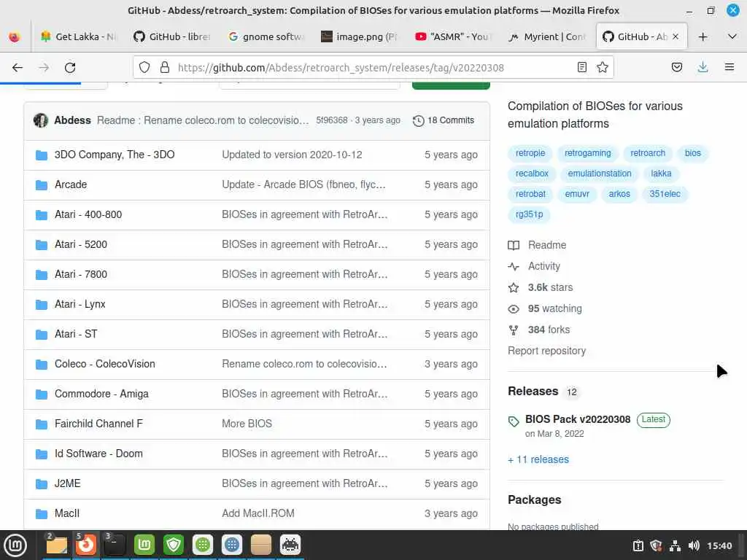This screenshot has height=560, width=747.
Task: Open the Atari - Lynx folder
Action: pos(80,304)
